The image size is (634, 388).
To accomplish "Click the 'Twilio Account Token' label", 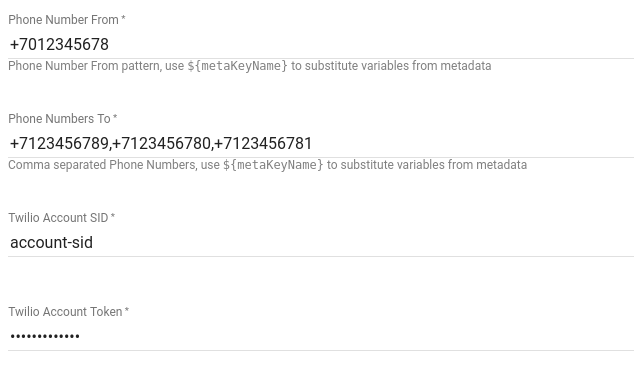I will tap(65, 312).
